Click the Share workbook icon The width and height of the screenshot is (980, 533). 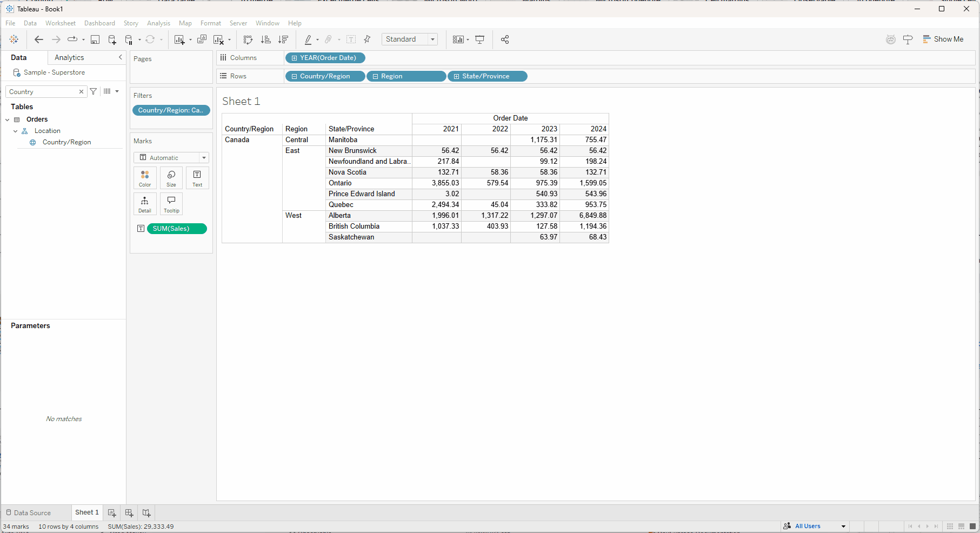pos(505,39)
